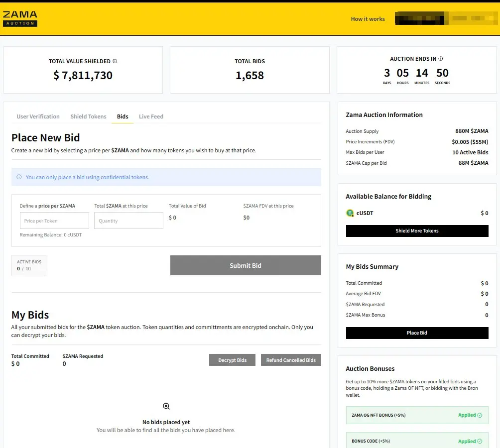The height and width of the screenshot is (448, 500).
Task: Focus the Price per Token input field
Action: [x=54, y=221]
